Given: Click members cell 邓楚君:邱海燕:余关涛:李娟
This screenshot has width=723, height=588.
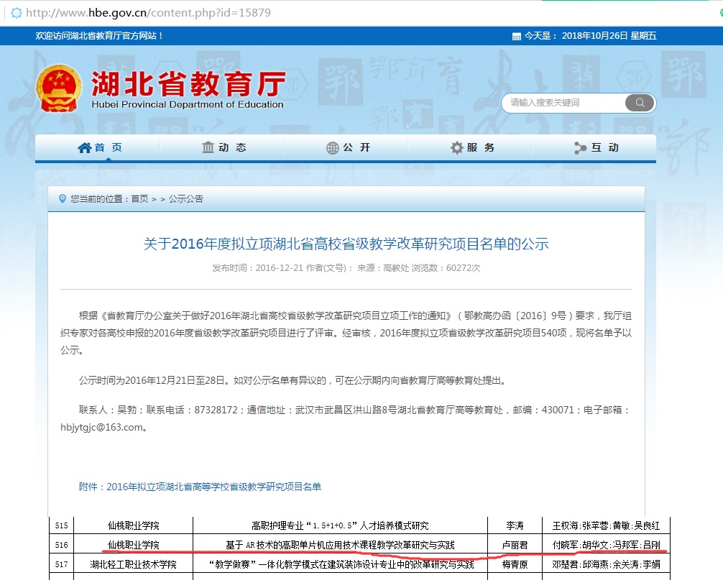Looking at the screenshot, I should [606, 564].
